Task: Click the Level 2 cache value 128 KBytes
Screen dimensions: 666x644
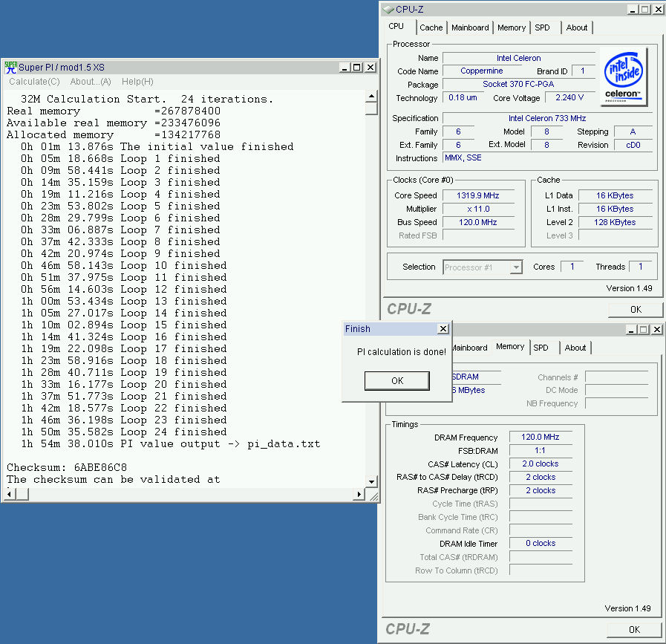Action: [615, 222]
